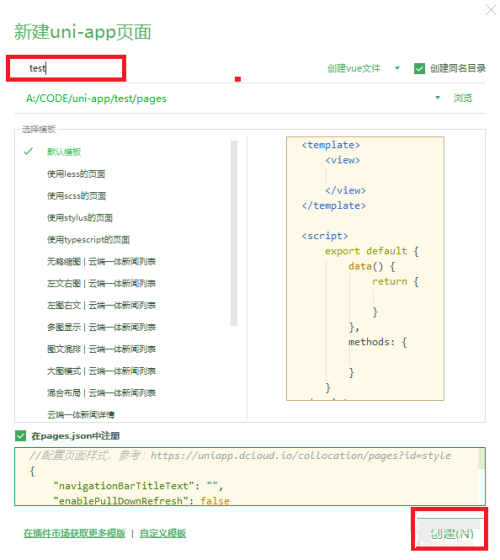The height and width of the screenshot is (560, 500).
Task: Click the template code preview pane
Action: 365,268
